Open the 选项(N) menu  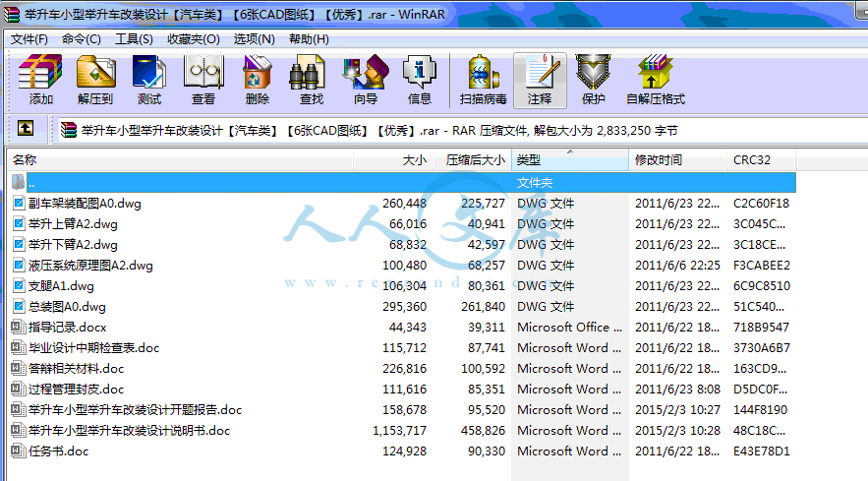click(x=254, y=39)
